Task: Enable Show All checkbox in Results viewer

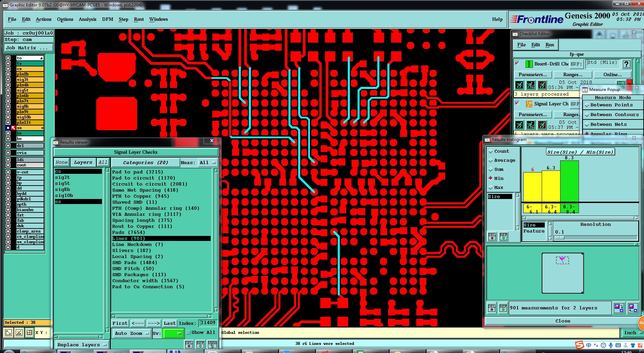Action: click(x=188, y=333)
